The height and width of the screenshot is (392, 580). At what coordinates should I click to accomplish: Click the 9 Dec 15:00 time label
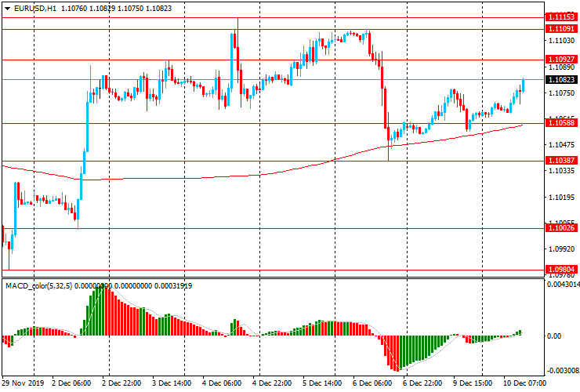tap(473, 383)
